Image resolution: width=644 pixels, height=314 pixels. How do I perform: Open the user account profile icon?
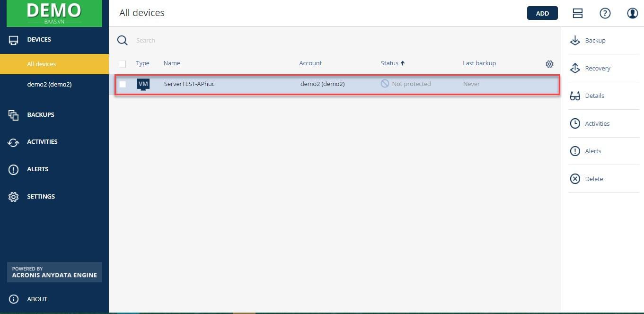632,13
